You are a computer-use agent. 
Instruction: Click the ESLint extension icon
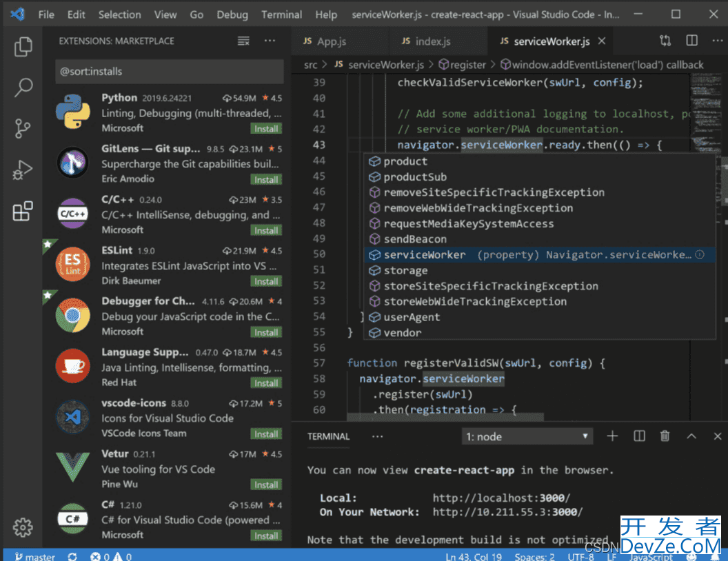73,264
